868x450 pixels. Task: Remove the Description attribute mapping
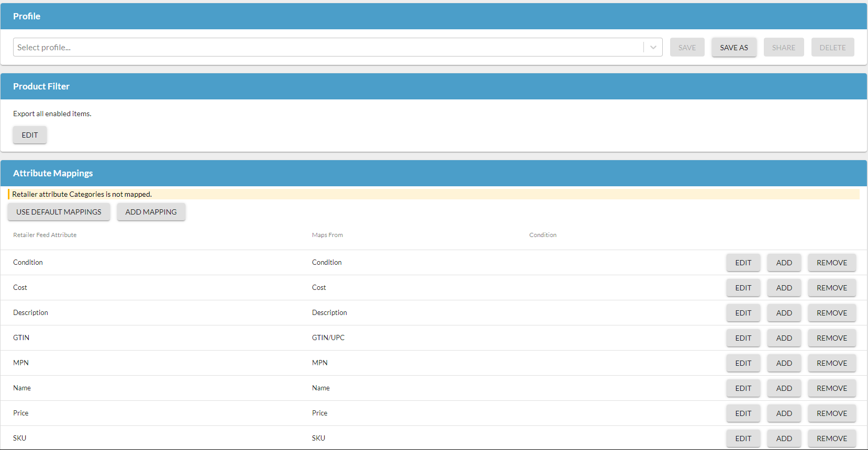(x=831, y=313)
